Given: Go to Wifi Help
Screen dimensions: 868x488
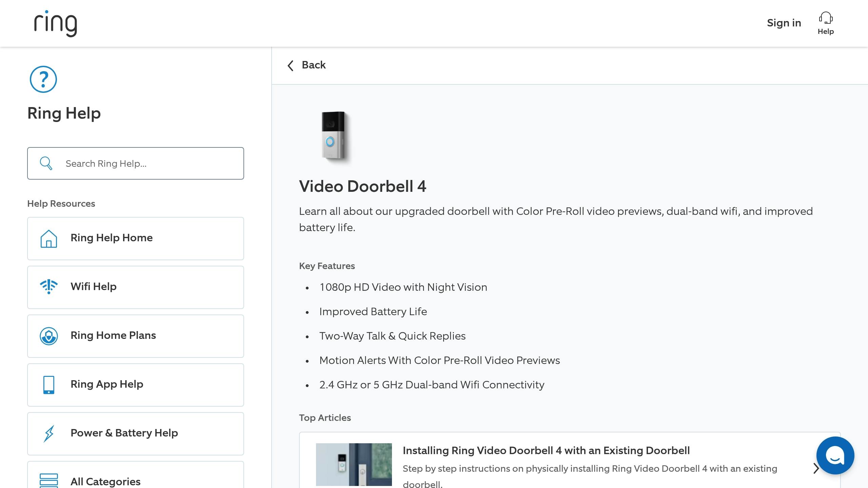Looking at the screenshot, I should pos(136,287).
